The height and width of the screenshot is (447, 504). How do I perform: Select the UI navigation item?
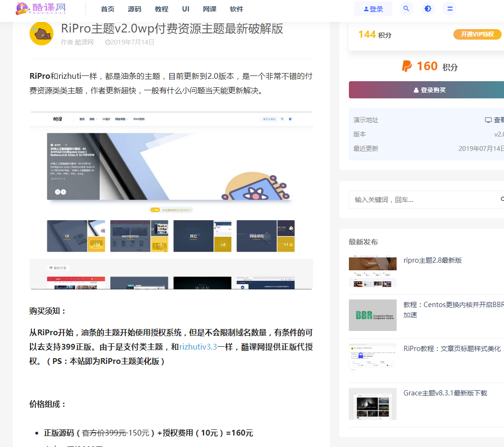tap(186, 9)
